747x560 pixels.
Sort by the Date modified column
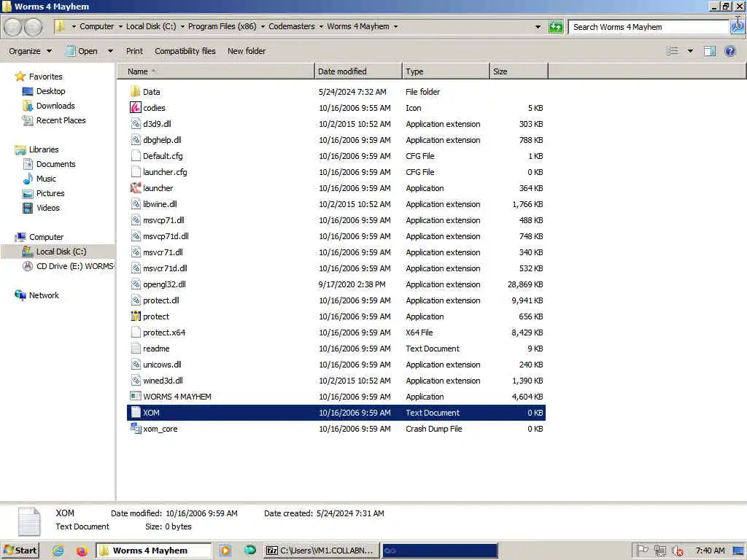pos(358,71)
